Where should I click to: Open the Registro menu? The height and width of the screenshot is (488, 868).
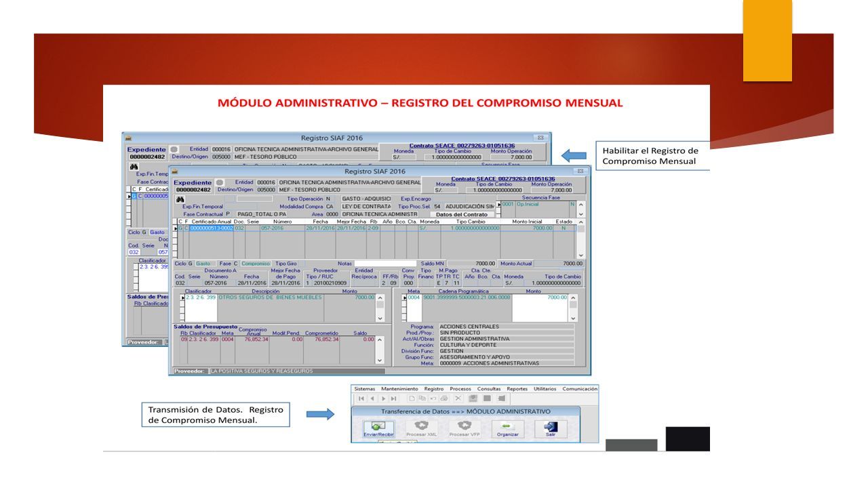pos(434,389)
